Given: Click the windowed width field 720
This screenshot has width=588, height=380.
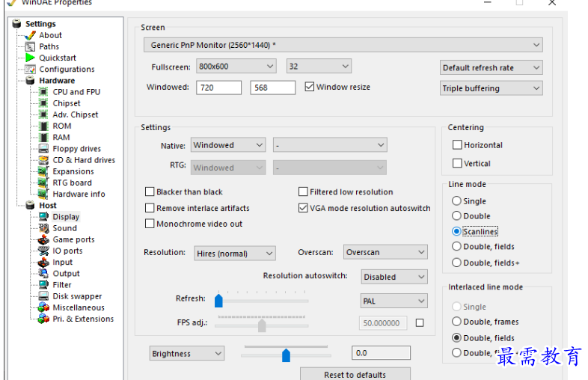Looking at the screenshot, I should pyautogui.click(x=218, y=88).
